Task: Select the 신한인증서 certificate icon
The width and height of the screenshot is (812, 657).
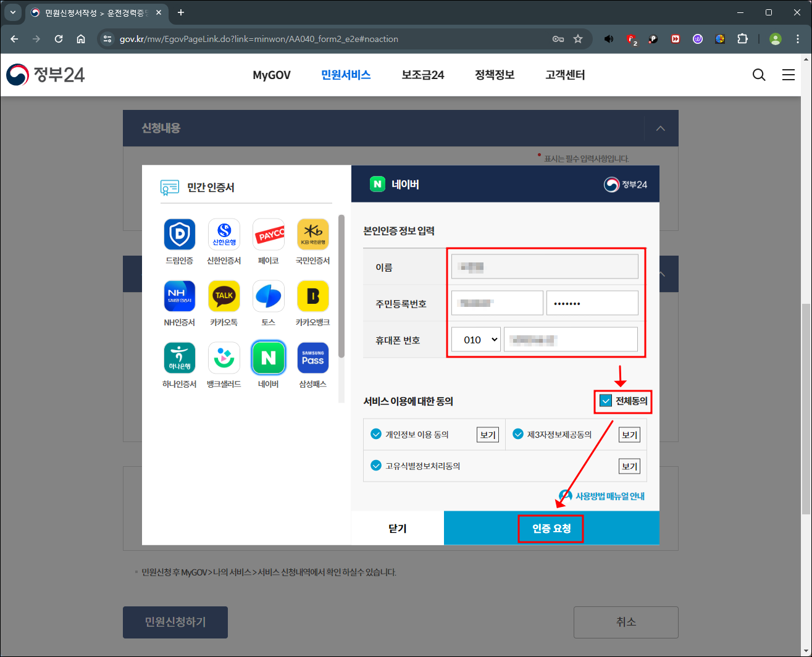Action: coord(224,235)
